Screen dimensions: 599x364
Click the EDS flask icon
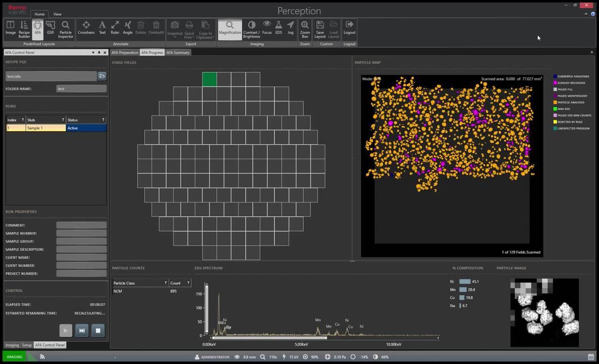pyautogui.click(x=279, y=28)
